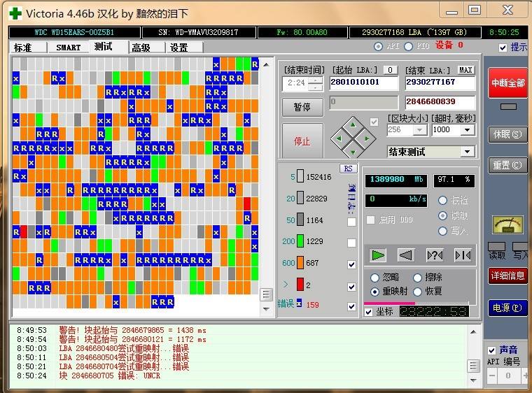Screen dimensions: 532x393
Task: Click the gauge meter icon
Action: pos(507,225)
